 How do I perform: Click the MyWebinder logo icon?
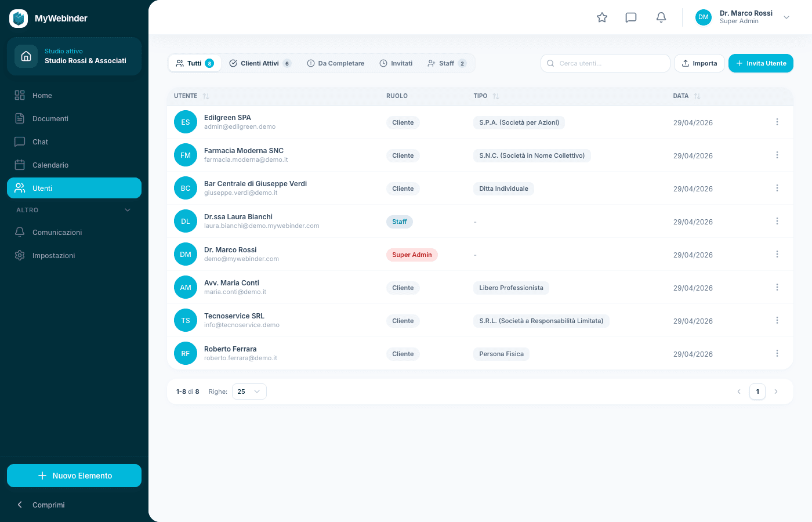tap(19, 19)
